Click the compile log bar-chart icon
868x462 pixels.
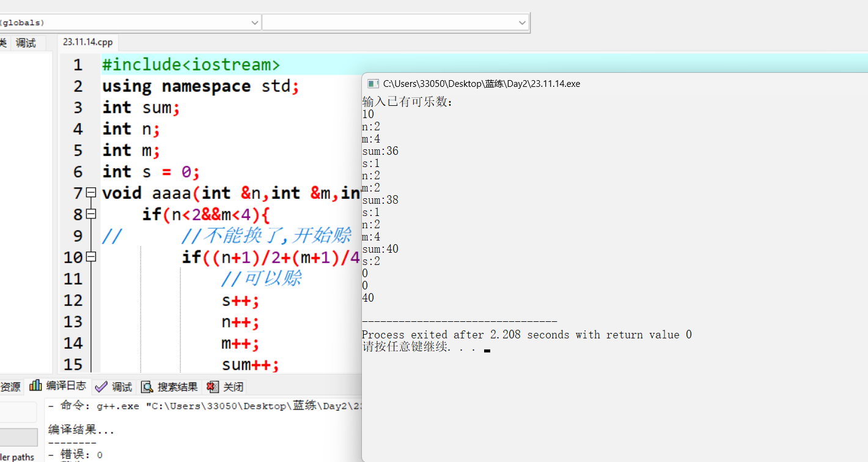(36, 386)
